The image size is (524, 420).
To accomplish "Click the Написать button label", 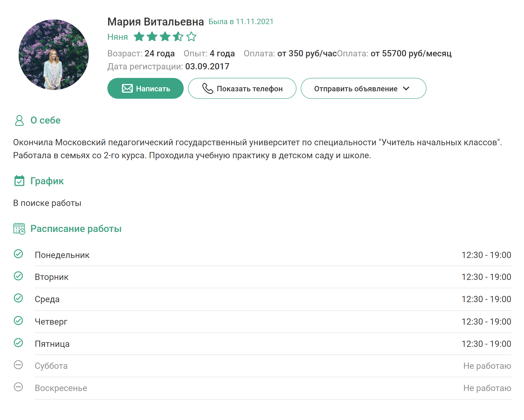I will 153,89.
